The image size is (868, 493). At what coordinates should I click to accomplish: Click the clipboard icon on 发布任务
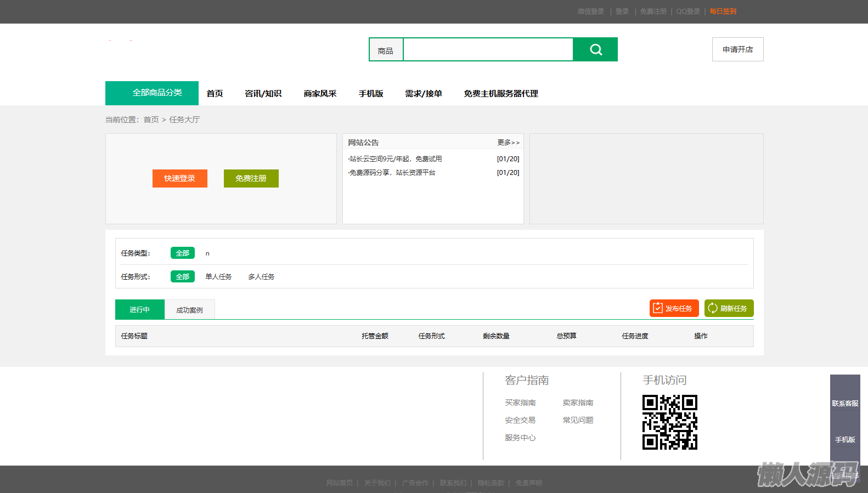click(x=658, y=308)
